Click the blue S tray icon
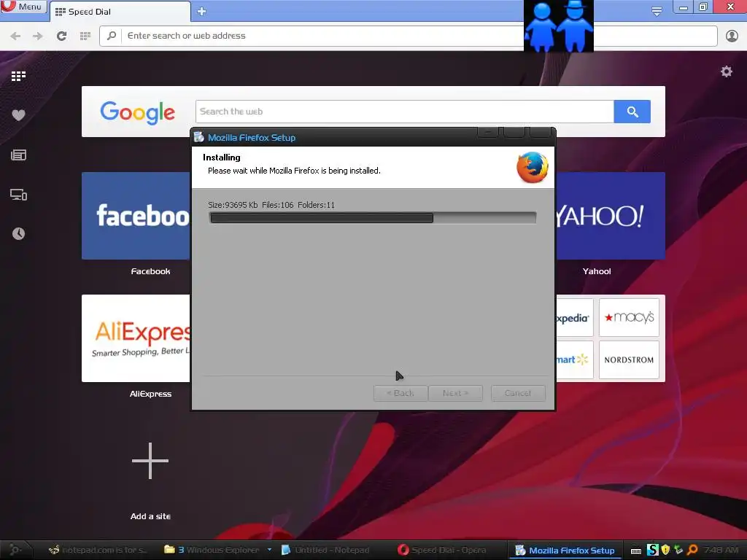Screen dimensions: 747x560 coord(652,550)
